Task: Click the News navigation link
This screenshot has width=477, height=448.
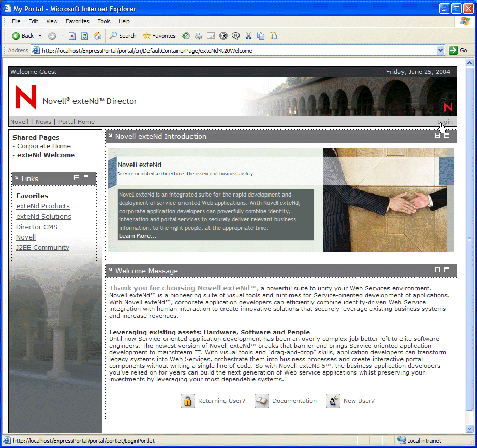Action: coord(43,122)
